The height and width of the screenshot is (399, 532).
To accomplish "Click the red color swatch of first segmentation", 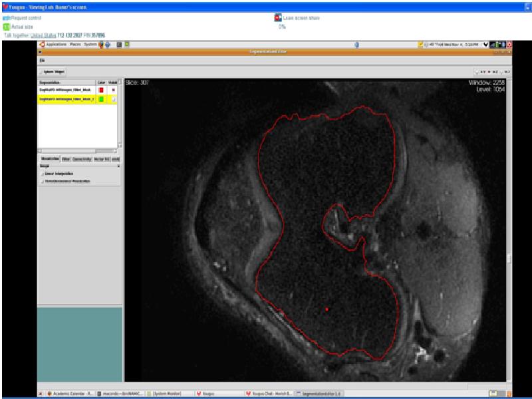I will (x=101, y=89).
